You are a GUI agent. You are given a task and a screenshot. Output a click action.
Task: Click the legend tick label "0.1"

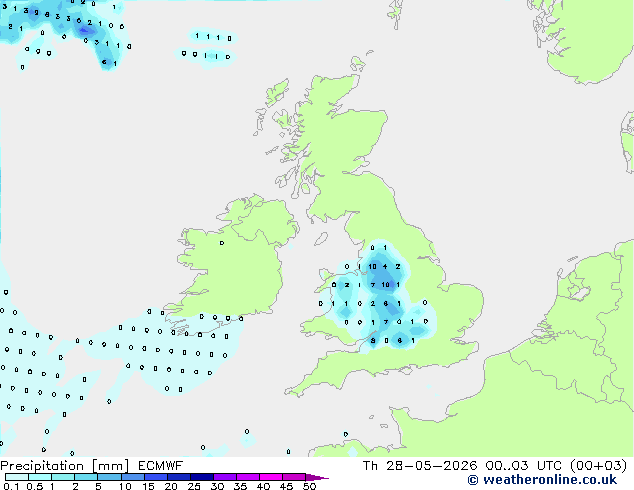[x=11, y=486]
